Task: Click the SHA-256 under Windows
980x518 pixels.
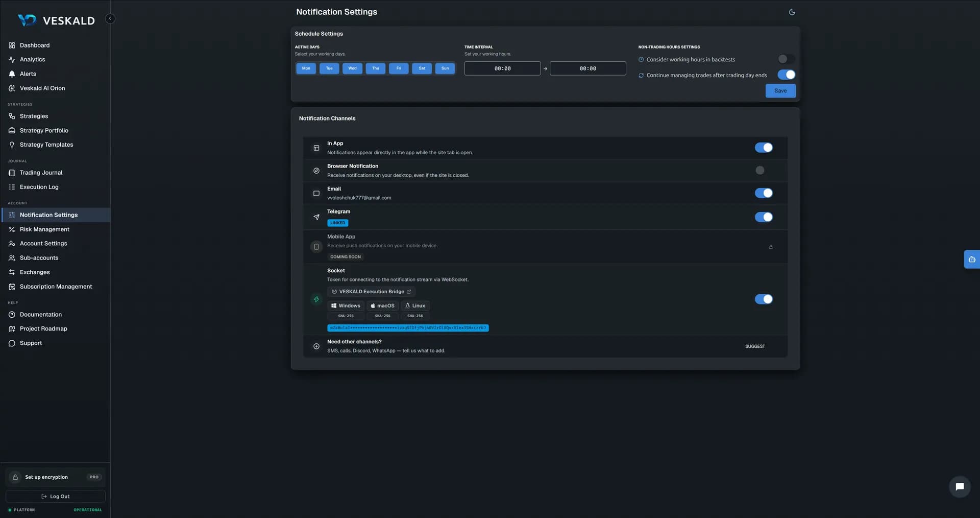Action: click(346, 316)
